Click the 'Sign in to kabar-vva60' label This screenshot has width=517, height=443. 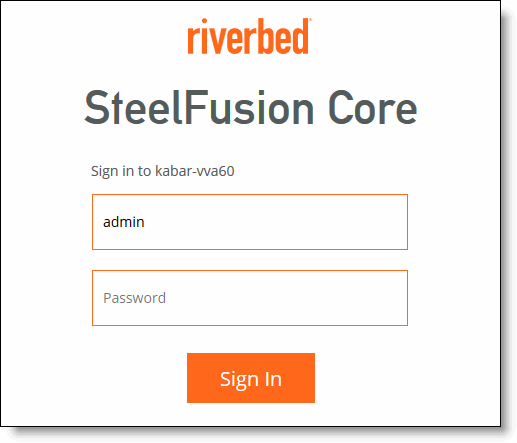coord(163,171)
